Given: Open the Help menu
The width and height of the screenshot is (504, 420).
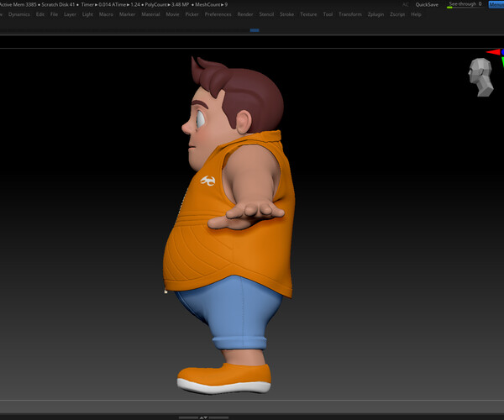Looking at the screenshot, I should 416,14.
